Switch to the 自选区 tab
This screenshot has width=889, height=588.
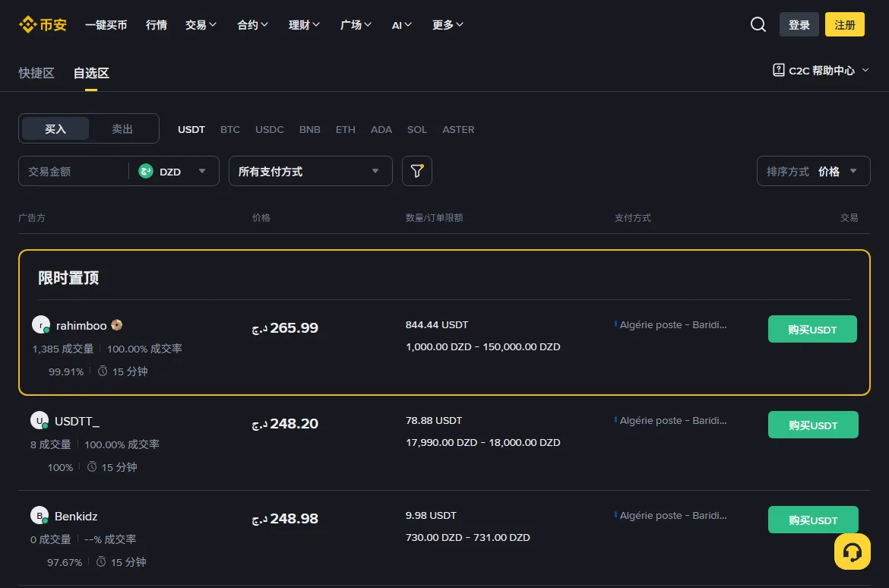pyautogui.click(x=91, y=73)
